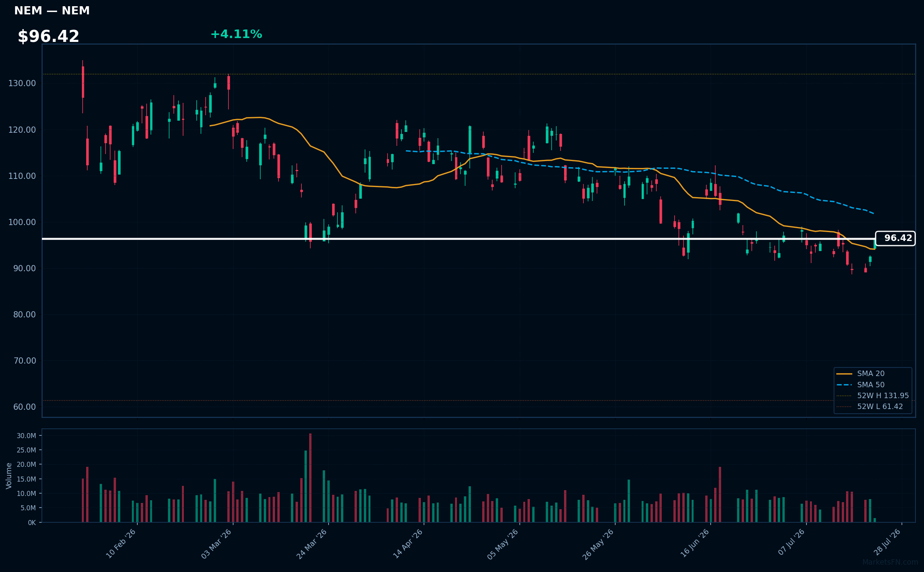Click the "15.0M" volume axis label

pyautogui.click(x=26, y=479)
